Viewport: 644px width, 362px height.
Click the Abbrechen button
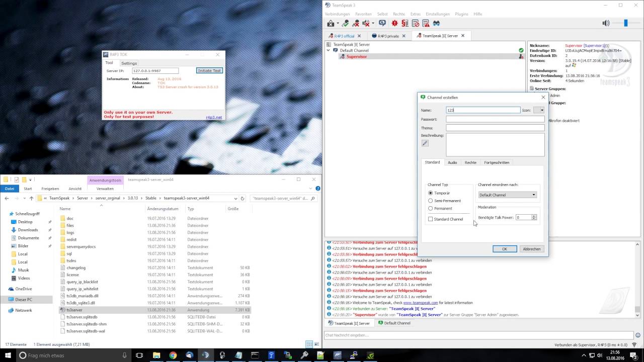click(532, 249)
